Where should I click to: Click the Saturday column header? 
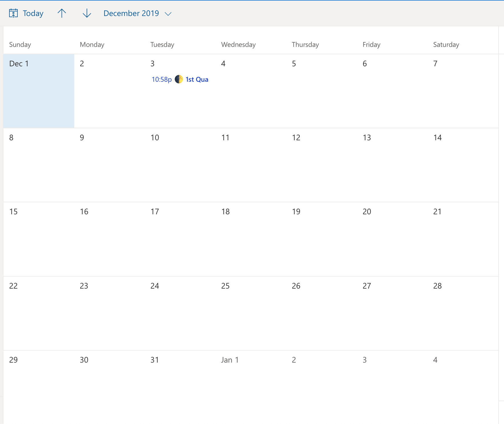coord(446,45)
